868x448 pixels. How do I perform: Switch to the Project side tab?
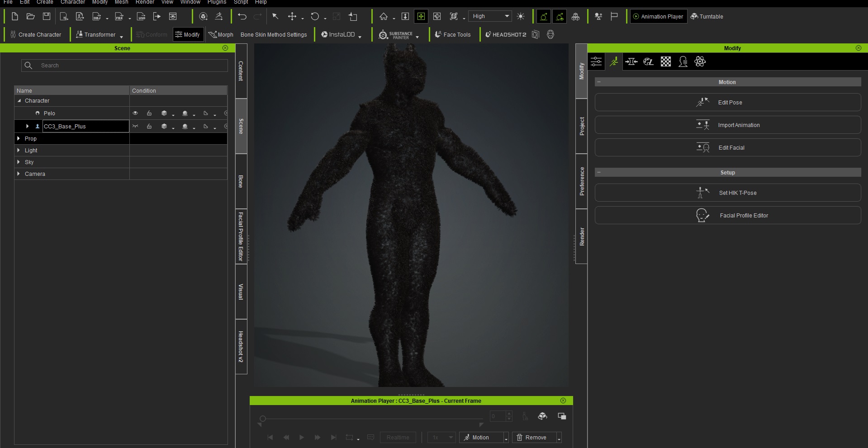click(582, 126)
